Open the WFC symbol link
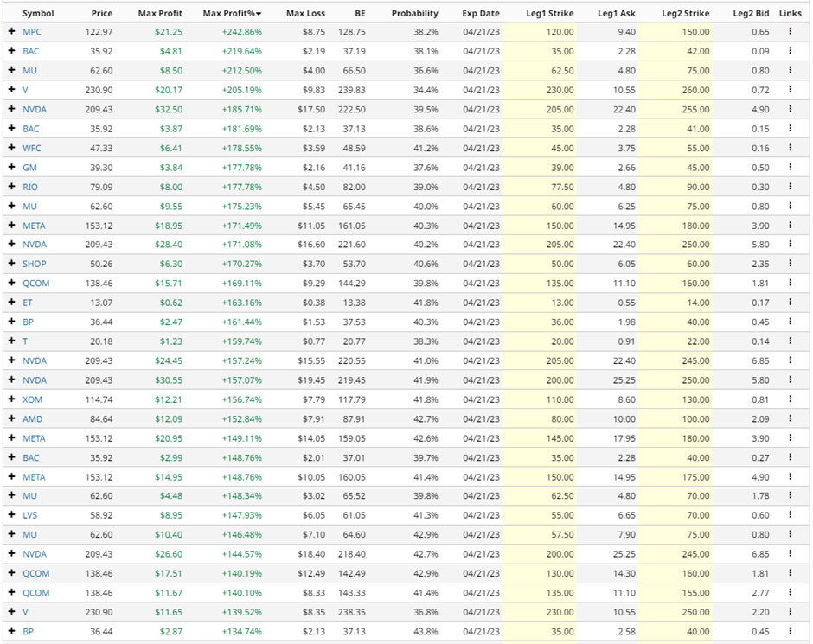Image resolution: width=813 pixels, height=644 pixels. pyautogui.click(x=32, y=148)
